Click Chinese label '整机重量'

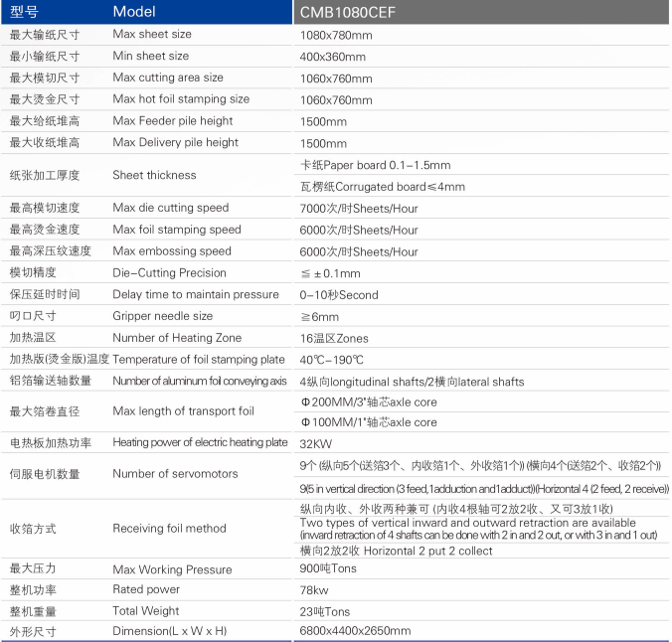[x=33, y=611]
